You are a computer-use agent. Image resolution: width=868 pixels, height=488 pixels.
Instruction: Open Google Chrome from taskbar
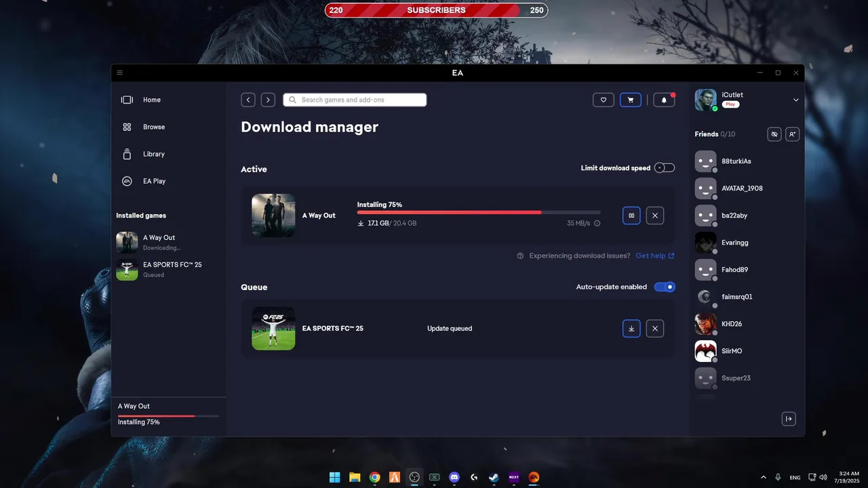pyautogui.click(x=374, y=477)
